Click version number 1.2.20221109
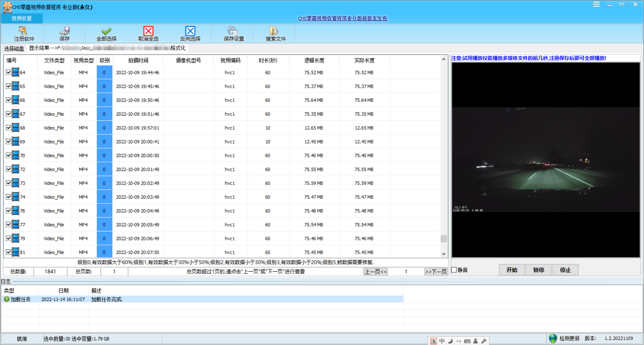Image resolution: width=644 pixels, height=345 pixels. click(619, 338)
